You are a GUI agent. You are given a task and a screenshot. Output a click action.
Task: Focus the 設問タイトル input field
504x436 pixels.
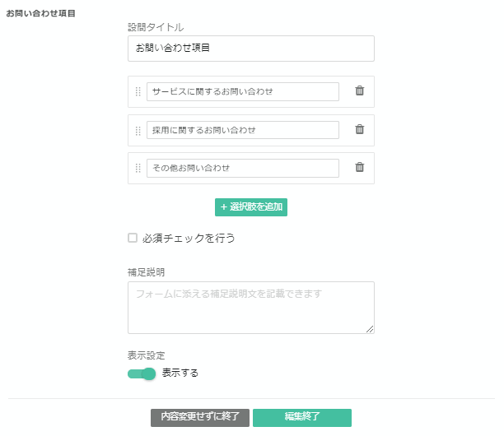click(250, 49)
